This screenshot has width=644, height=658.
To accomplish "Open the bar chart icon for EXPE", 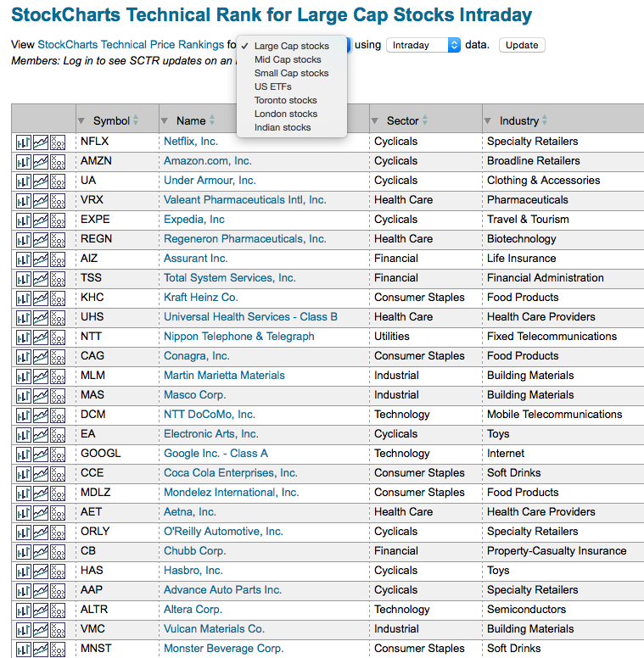I will click(24, 220).
